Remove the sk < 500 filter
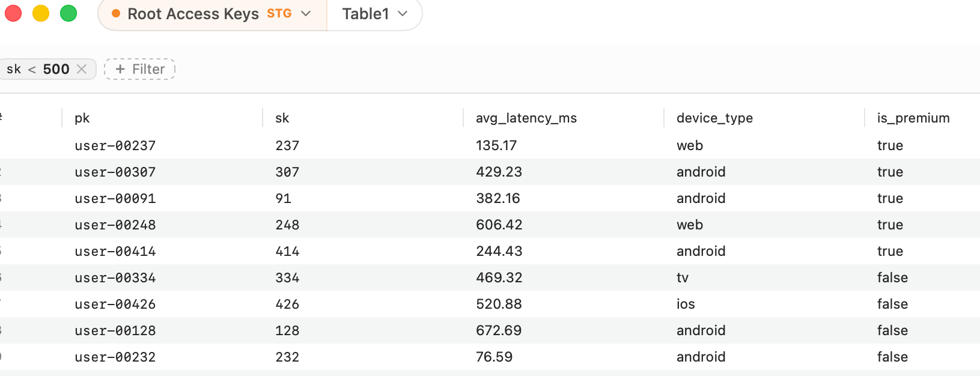 click(x=82, y=69)
